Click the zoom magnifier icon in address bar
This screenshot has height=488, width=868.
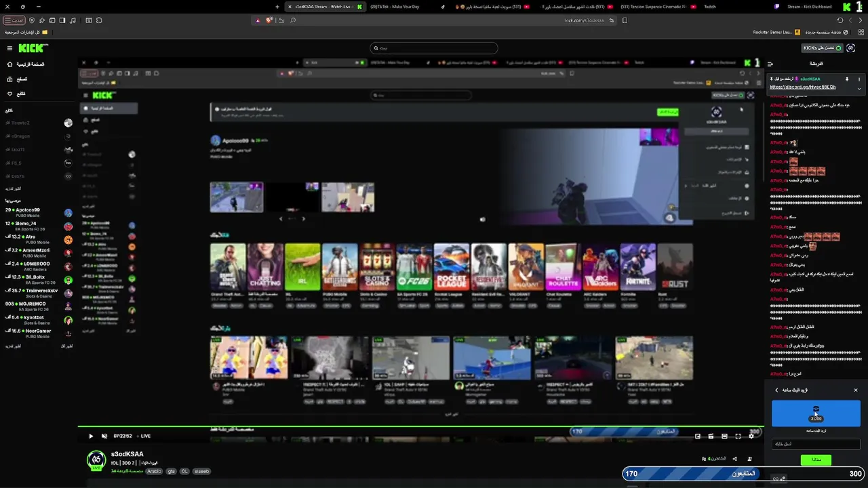tap(293, 20)
